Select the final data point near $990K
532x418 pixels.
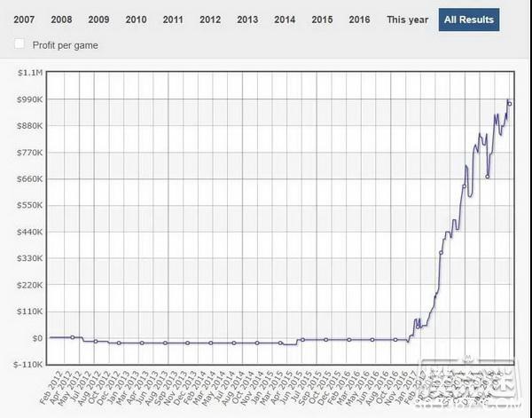[x=510, y=104]
